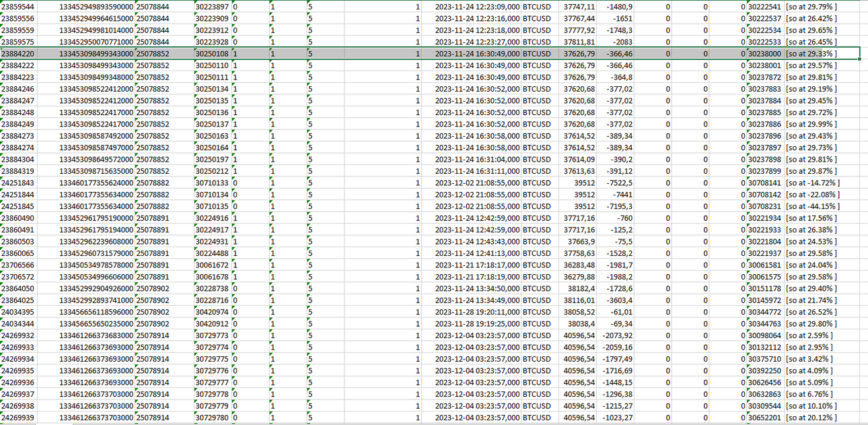Select the cell showing 30223912

pyautogui.click(x=213, y=30)
